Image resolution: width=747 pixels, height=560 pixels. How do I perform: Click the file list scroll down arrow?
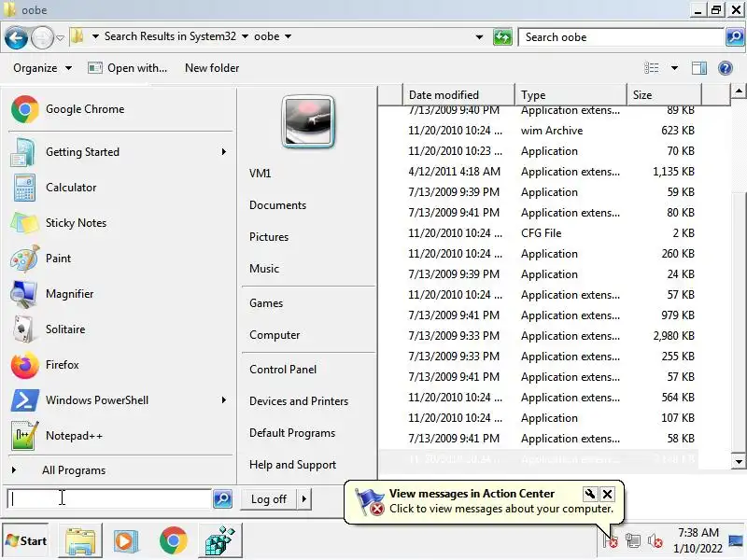click(739, 461)
